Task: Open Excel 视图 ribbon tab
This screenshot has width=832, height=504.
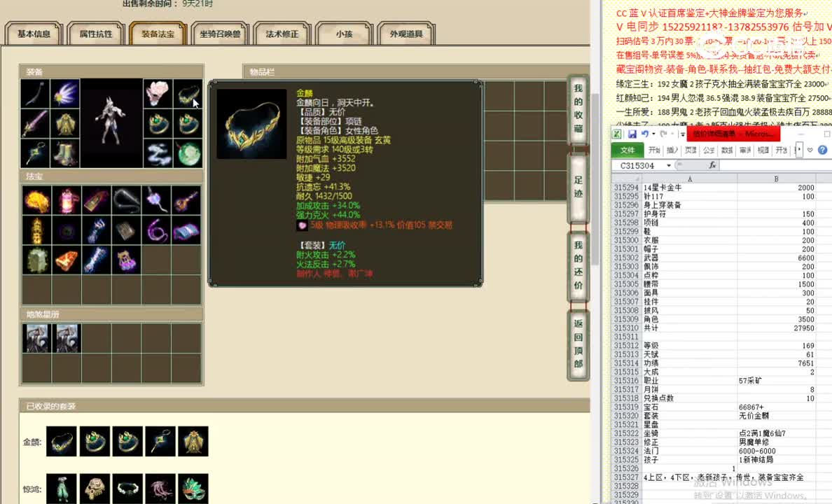Action: [763, 150]
